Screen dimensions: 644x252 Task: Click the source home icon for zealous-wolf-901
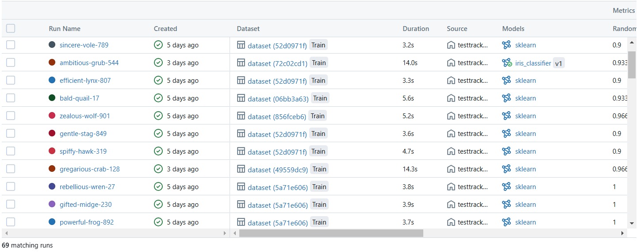[451, 116]
